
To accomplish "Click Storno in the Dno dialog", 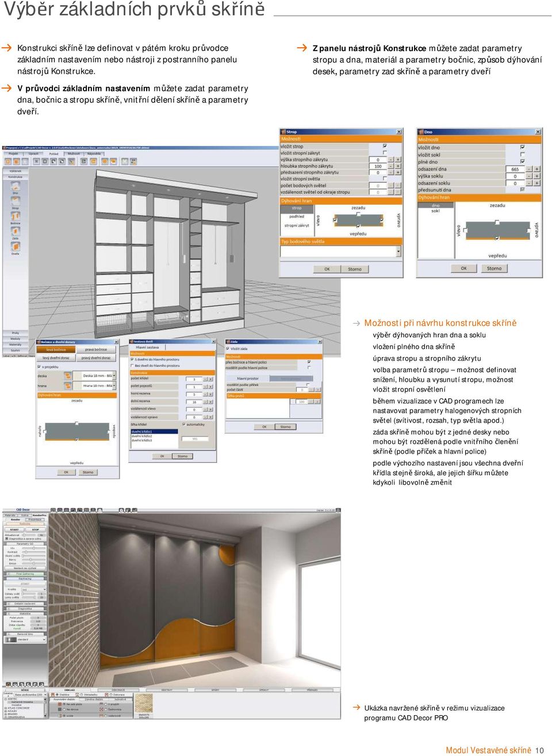I will coord(494,268).
